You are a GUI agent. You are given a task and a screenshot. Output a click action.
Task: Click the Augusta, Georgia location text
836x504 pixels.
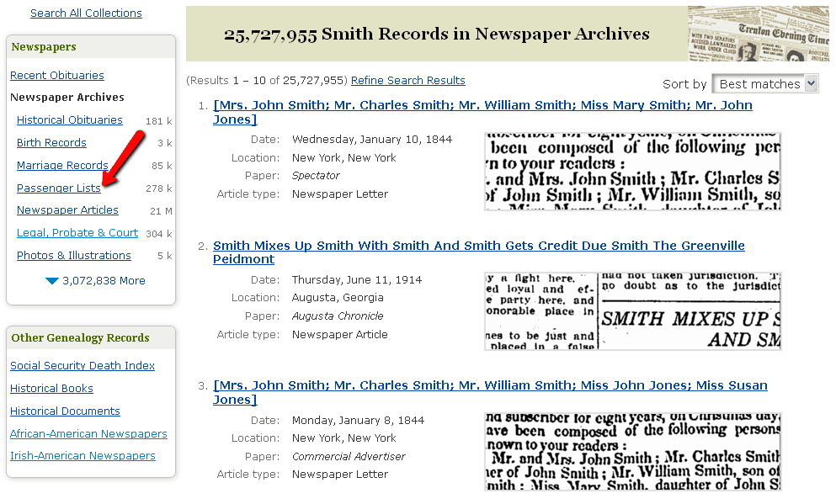(338, 297)
